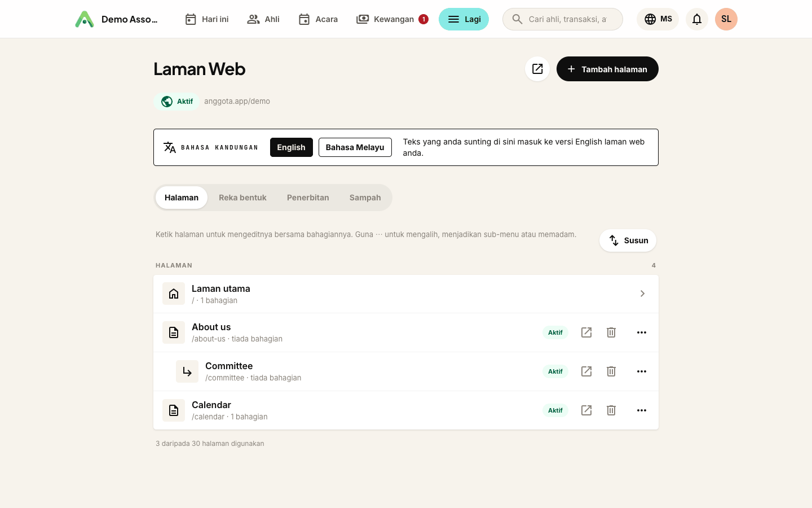Screen dimensions: 812x508
Task: Switch to Reka bentuk tab
Action: pos(242,198)
